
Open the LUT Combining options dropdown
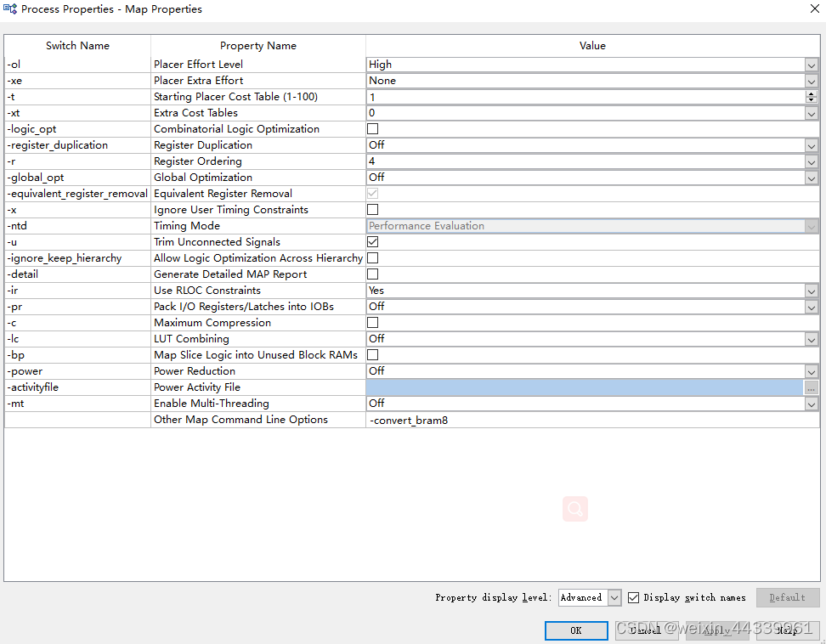(812, 339)
